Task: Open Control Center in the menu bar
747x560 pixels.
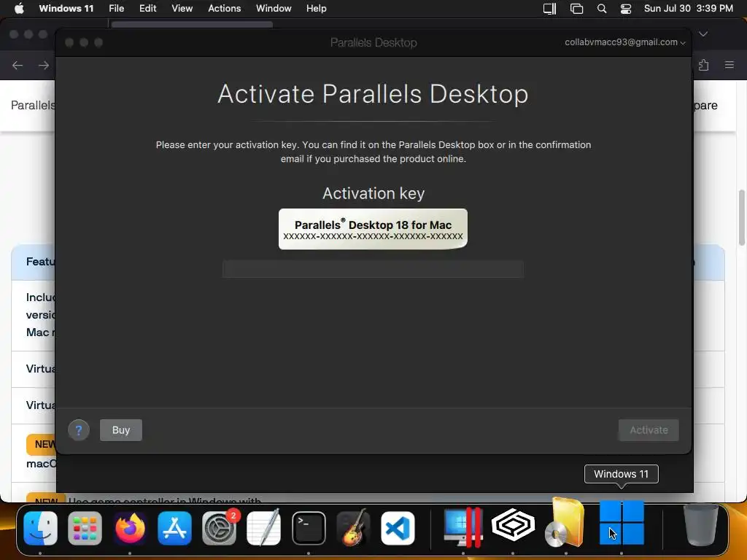Action: point(625,9)
